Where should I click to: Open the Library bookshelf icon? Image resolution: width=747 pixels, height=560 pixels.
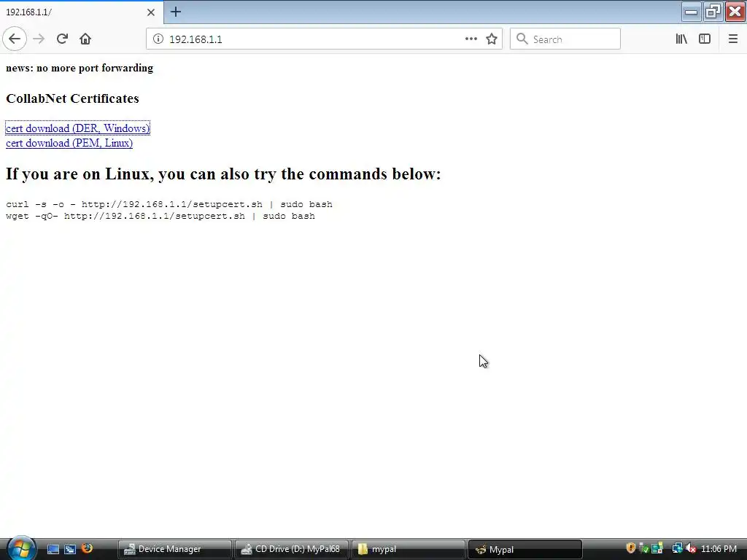(x=681, y=39)
